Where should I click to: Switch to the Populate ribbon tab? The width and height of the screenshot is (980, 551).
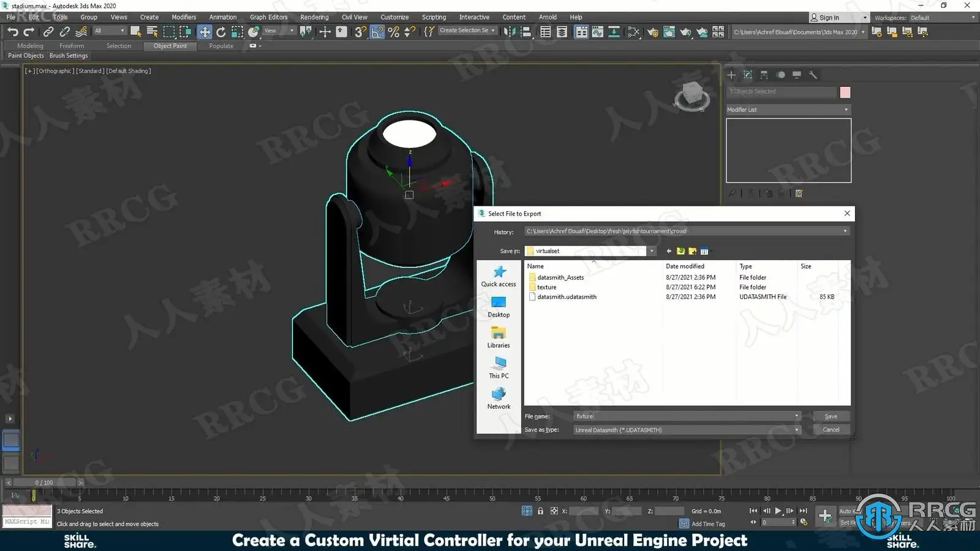pos(221,46)
